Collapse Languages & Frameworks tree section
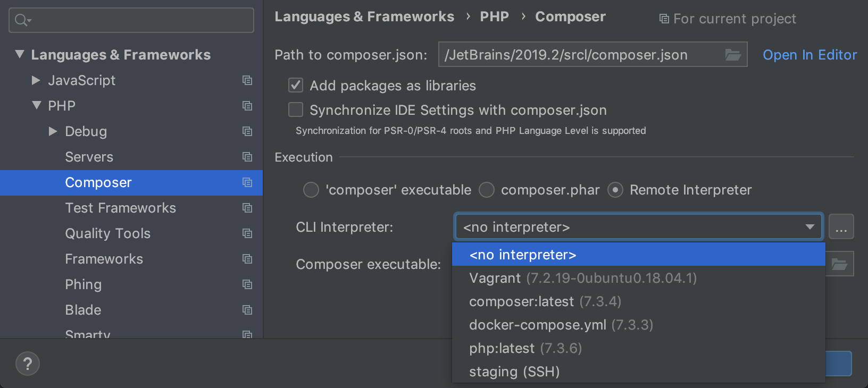Image resolution: width=868 pixels, height=388 pixels. (x=20, y=54)
